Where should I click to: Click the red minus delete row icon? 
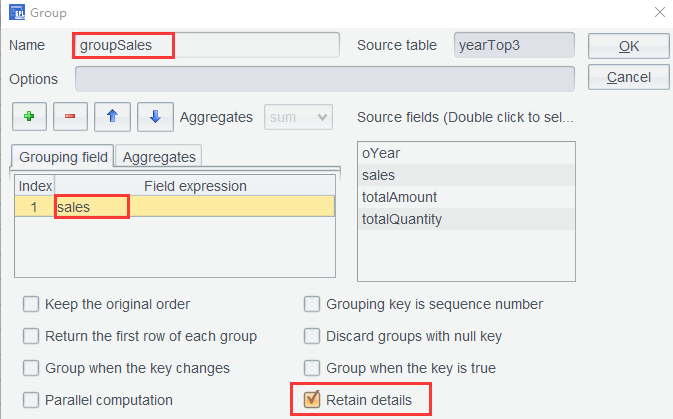pos(70,117)
